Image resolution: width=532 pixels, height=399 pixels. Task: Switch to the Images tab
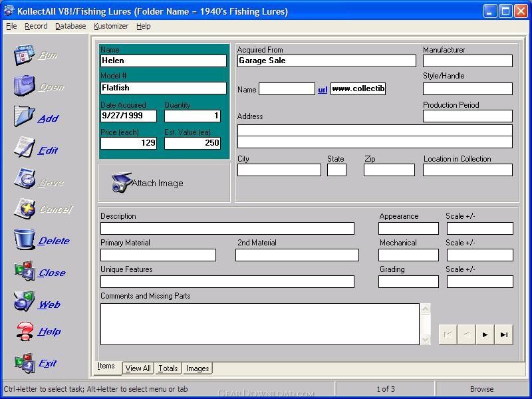click(198, 368)
